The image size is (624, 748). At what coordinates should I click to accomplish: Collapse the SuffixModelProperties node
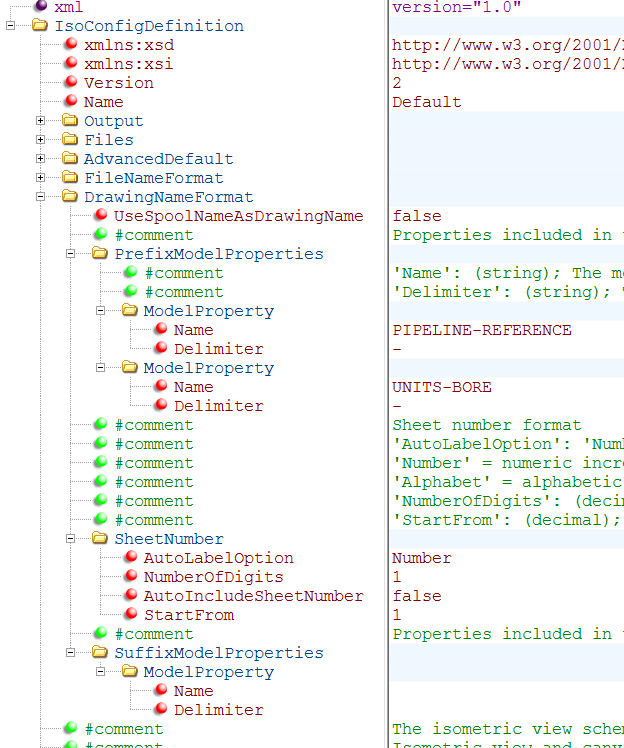pyautogui.click(x=71, y=653)
